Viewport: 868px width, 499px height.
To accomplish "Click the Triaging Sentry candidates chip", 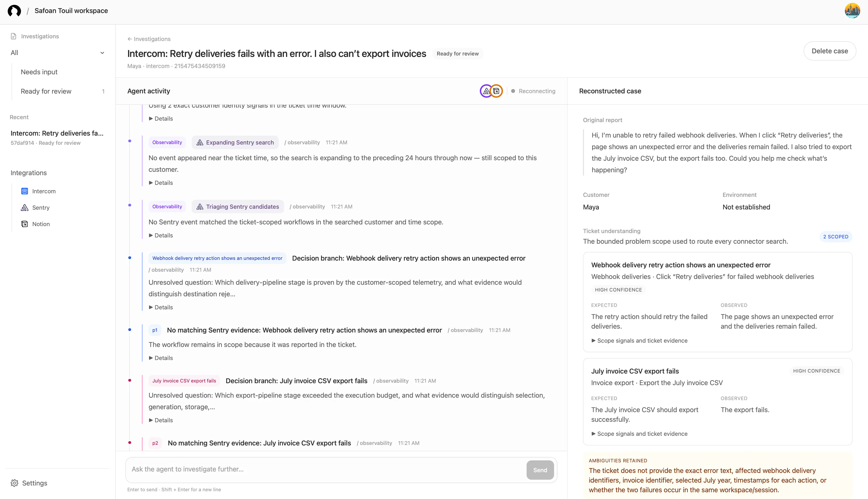I will point(238,207).
